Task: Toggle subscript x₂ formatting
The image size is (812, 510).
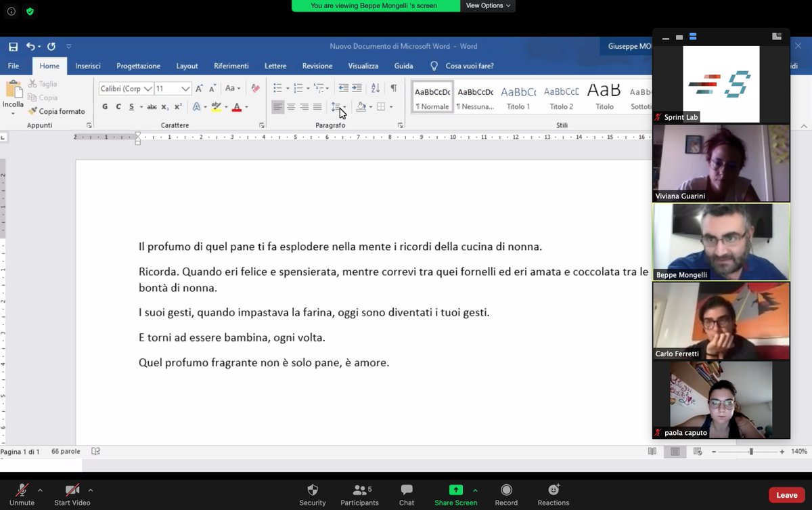Action: [165, 107]
